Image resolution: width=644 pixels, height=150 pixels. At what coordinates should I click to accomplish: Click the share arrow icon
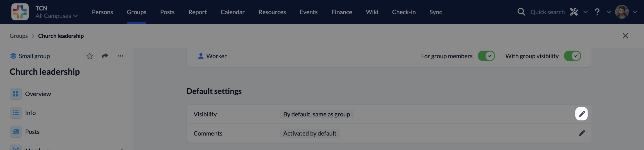(105, 56)
